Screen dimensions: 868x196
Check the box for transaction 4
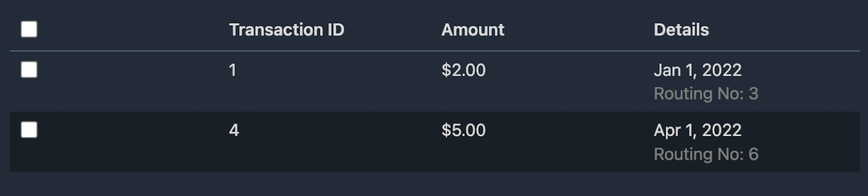click(x=29, y=130)
